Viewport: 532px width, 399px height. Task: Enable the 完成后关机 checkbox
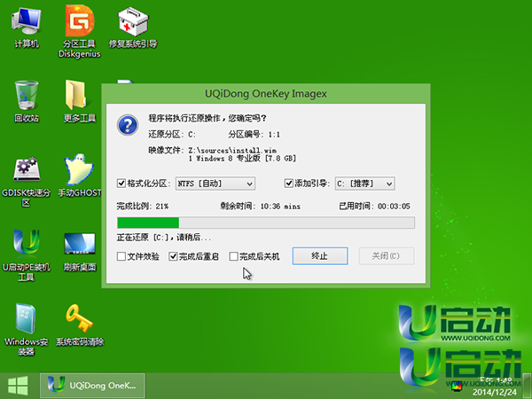click(x=233, y=256)
